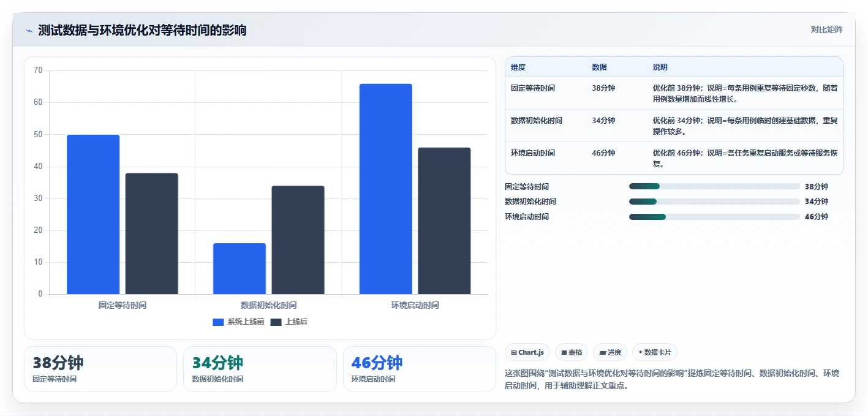Click the 对比矩阵 label in the header
The image size is (868, 416).
pos(826,29)
